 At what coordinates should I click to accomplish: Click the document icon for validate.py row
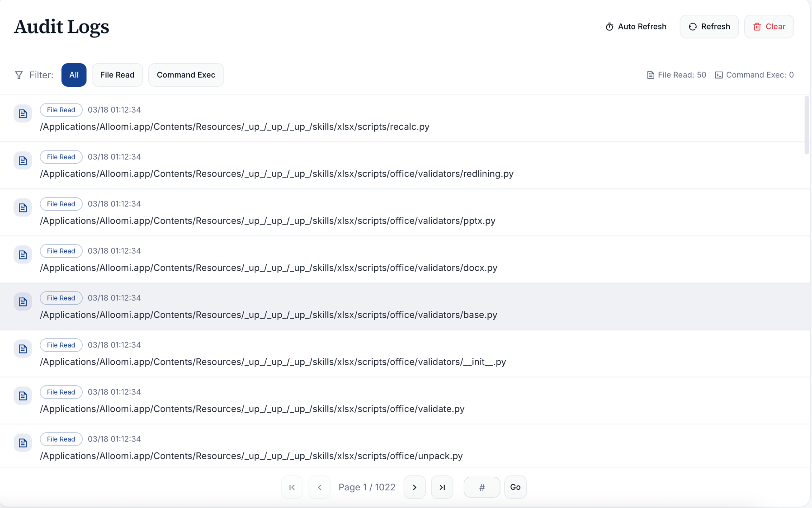[23, 396]
